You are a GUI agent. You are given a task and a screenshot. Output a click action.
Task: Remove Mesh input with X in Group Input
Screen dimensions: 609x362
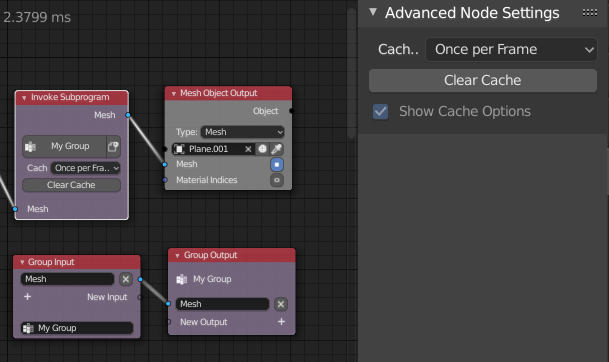pyautogui.click(x=125, y=279)
